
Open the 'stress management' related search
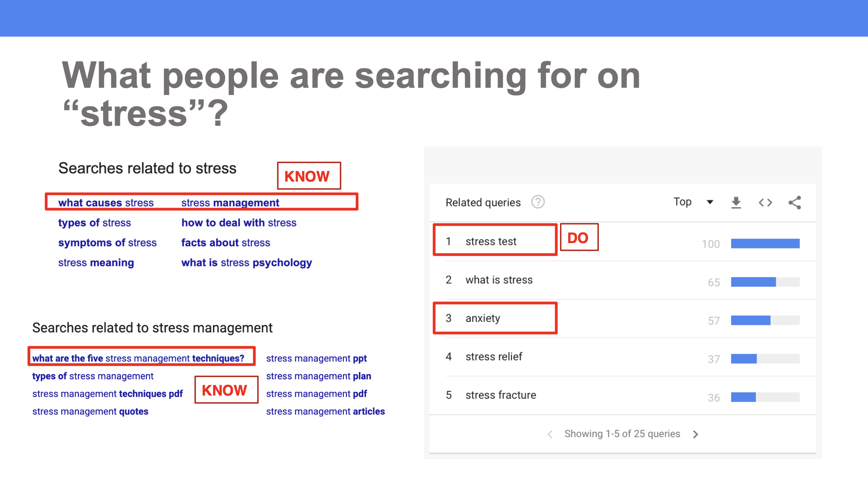pos(230,203)
